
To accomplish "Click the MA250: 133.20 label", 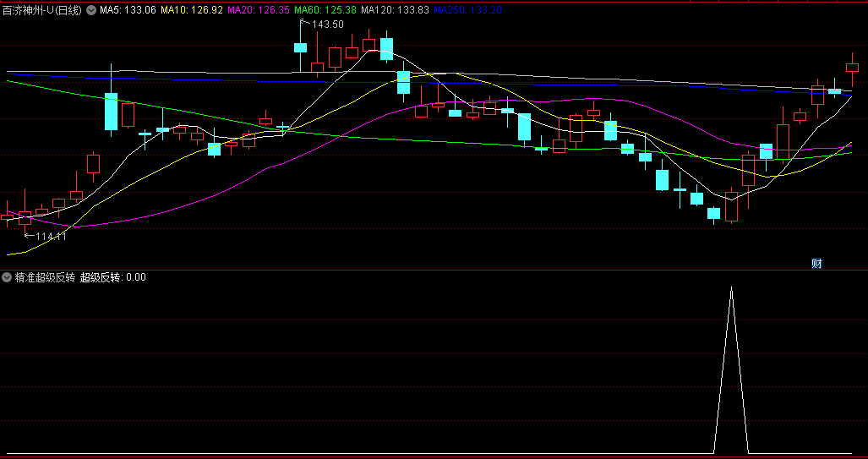I will click(x=467, y=10).
